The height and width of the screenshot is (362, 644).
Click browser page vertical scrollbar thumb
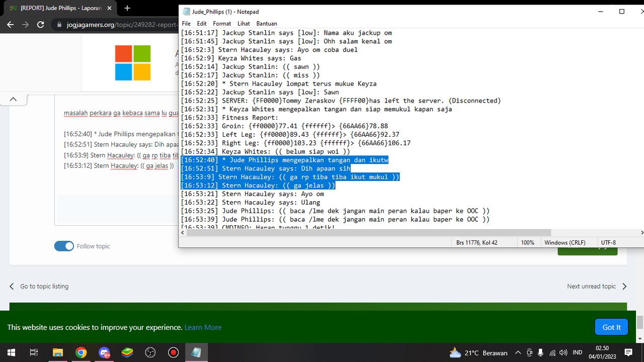640,322
